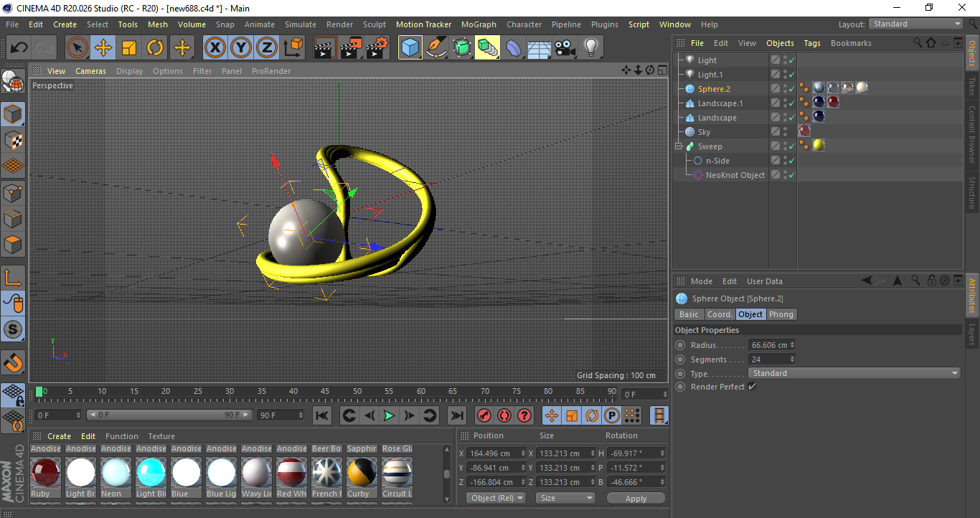Click the Coordinate System icon
Image resolution: width=980 pixels, height=518 pixels.
(x=293, y=48)
